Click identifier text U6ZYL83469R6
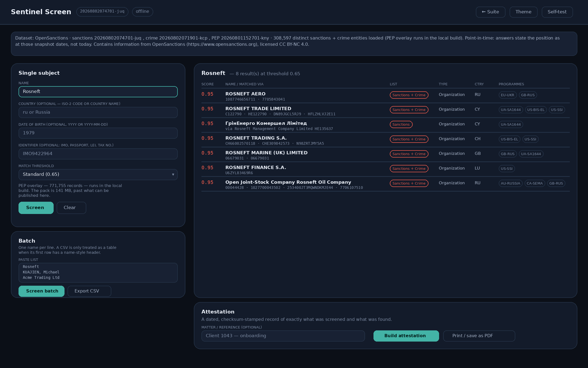Screen dimensions: 588x368 [239, 173]
